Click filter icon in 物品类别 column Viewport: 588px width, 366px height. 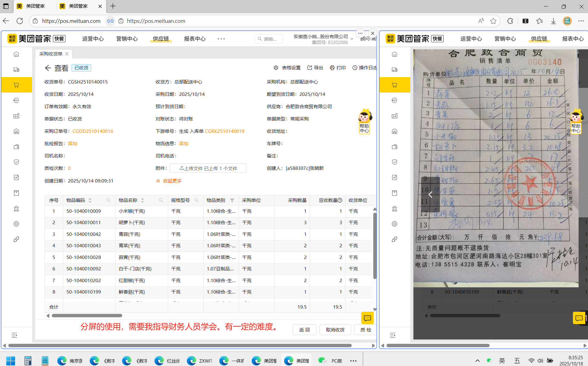point(232,200)
